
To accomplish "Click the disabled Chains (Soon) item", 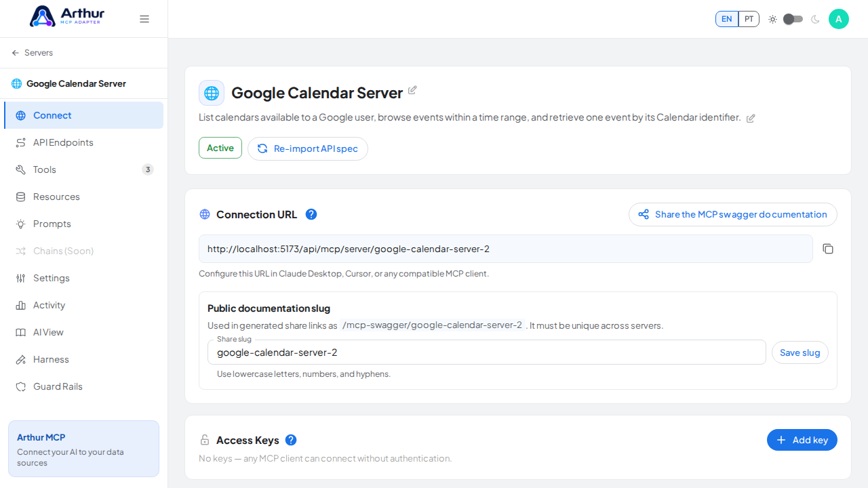I will pyautogui.click(x=83, y=251).
